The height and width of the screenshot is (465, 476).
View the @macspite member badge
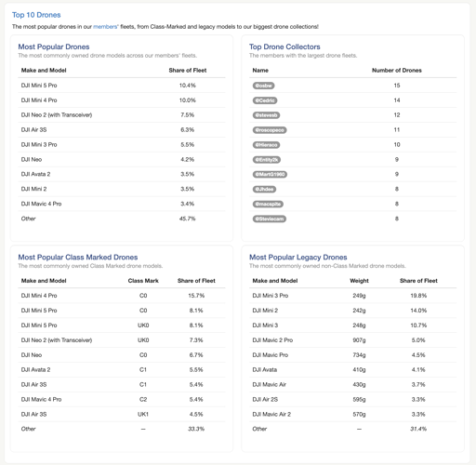tap(268, 204)
